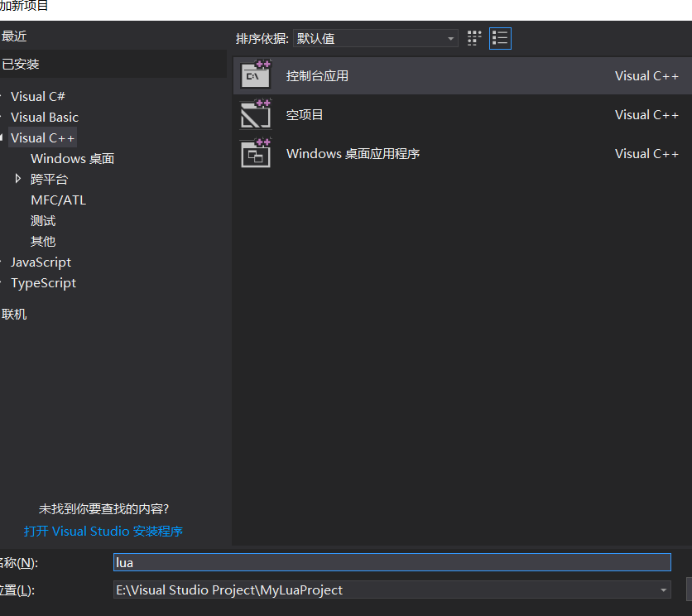Click the 空项目 empty project template icon

[x=256, y=114]
